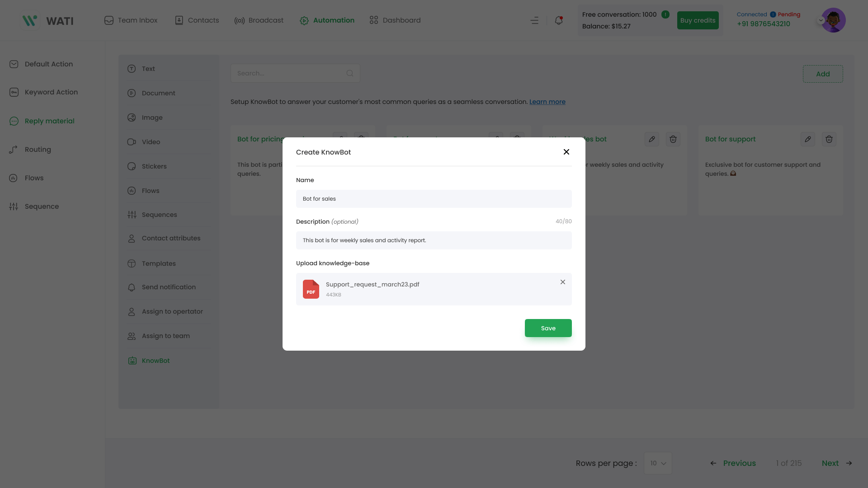
Task: Save the new KnowBot
Action: tap(548, 328)
